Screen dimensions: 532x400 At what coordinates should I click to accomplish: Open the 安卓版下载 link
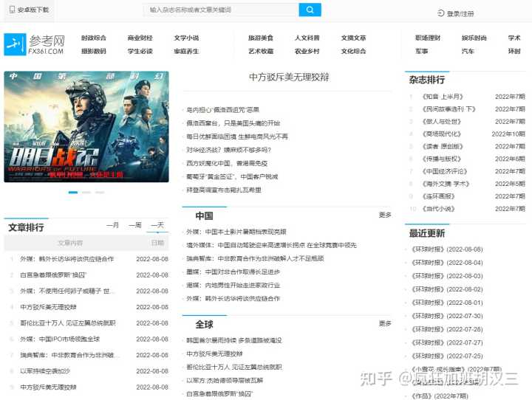pos(33,10)
